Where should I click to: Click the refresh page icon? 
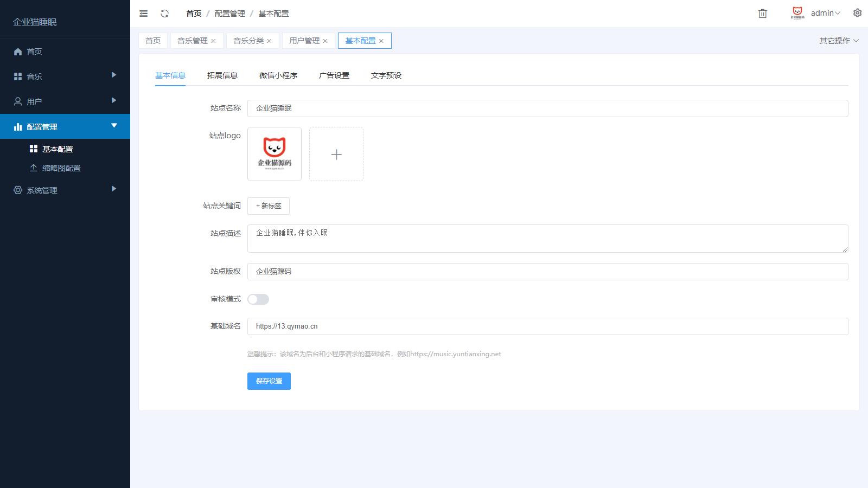[x=165, y=14]
